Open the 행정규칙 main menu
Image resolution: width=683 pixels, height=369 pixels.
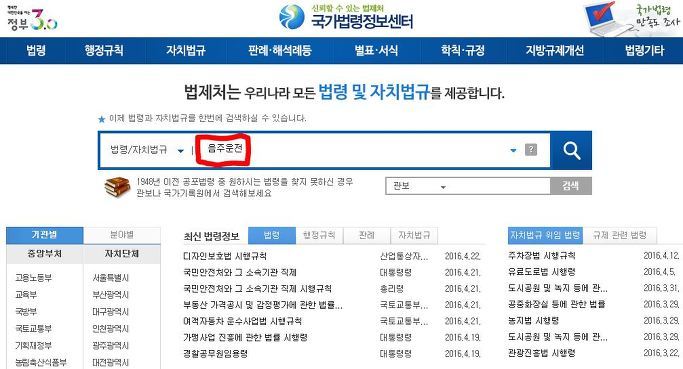(x=104, y=51)
